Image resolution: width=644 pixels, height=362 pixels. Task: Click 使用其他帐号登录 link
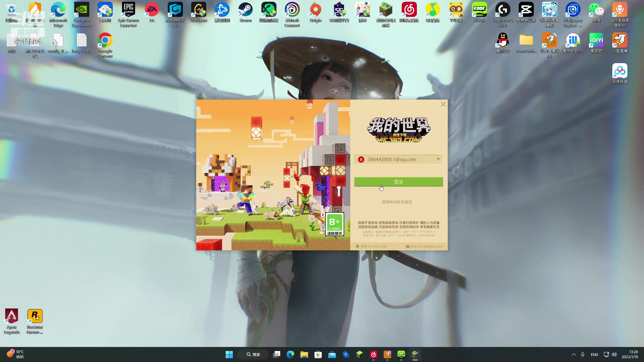point(397,202)
